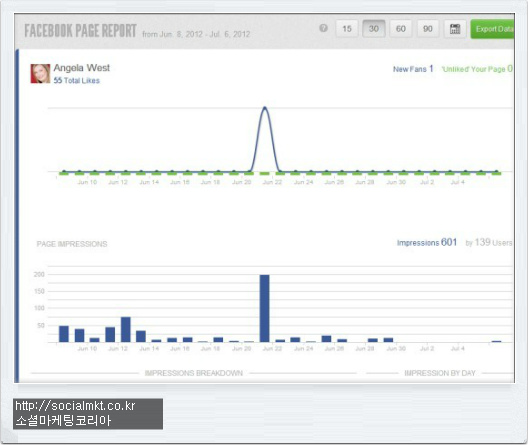Screen dimensions: 528x445
Task: Click the 55 Total Likes link
Action: point(76,80)
